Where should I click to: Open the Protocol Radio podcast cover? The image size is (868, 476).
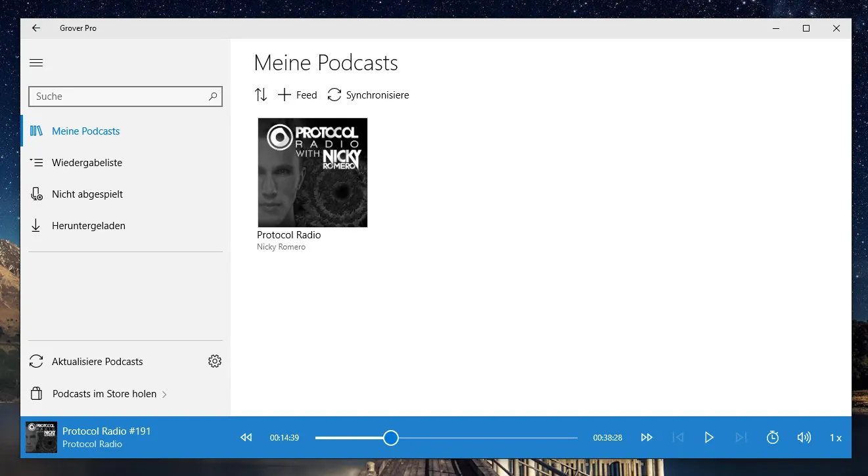point(313,173)
